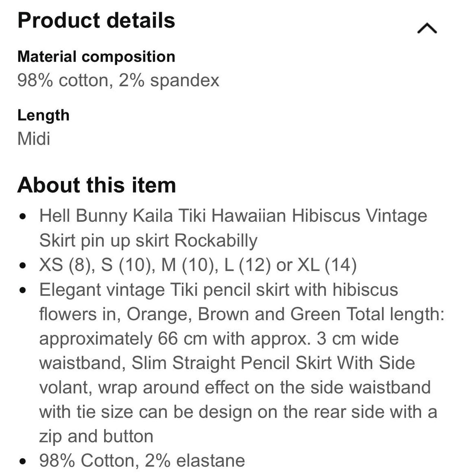Image resolution: width=476 pixels, height=476 pixels.
Task: Click the approximately 66 cm text line
Action: 219,339
